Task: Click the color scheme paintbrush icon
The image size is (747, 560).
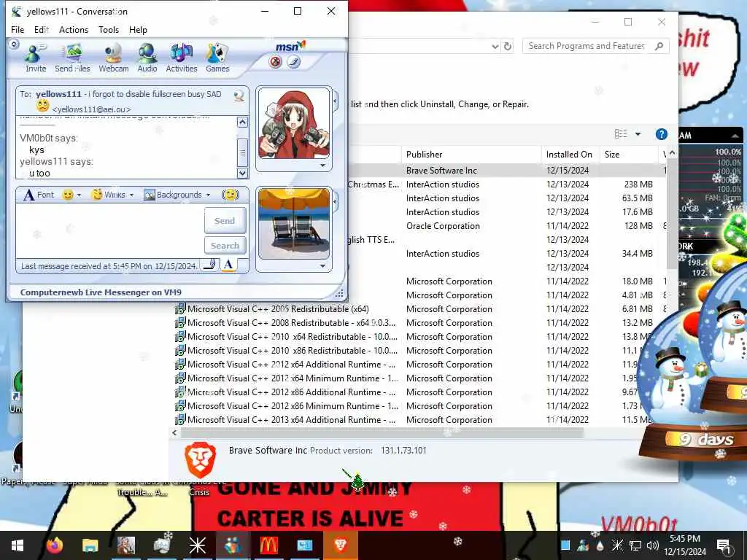Action: [x=293, y=62]
